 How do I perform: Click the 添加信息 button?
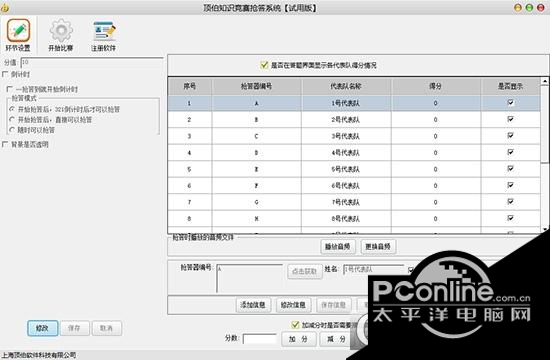click(x=253, y=305)
